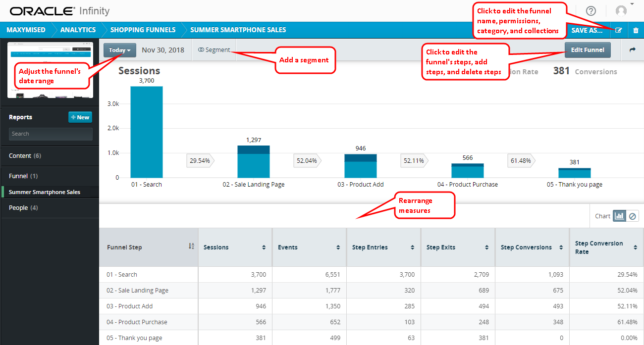Click the 52.04% conversion arrow label
This screenshot has width=644, height=345.
pyautogui.click(x=308, y=161)
